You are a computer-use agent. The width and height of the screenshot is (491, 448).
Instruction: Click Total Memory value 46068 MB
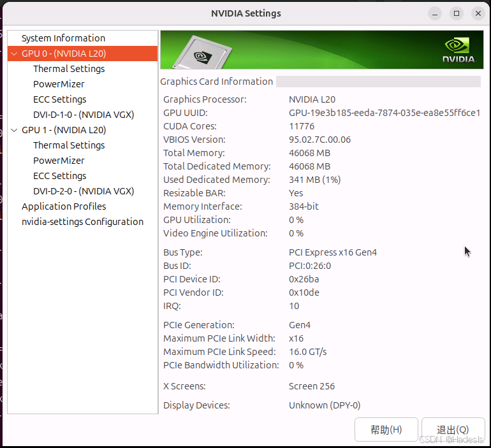pos(309,154)
